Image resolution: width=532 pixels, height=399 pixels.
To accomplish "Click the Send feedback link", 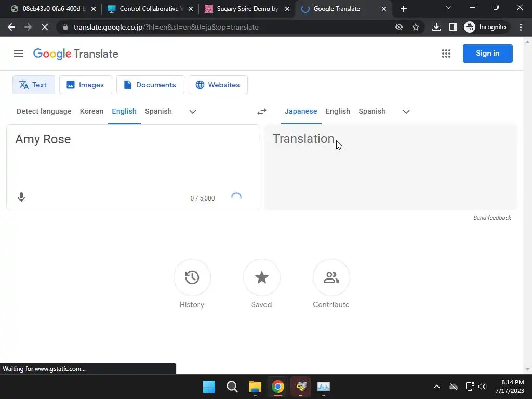I will 492,218.
